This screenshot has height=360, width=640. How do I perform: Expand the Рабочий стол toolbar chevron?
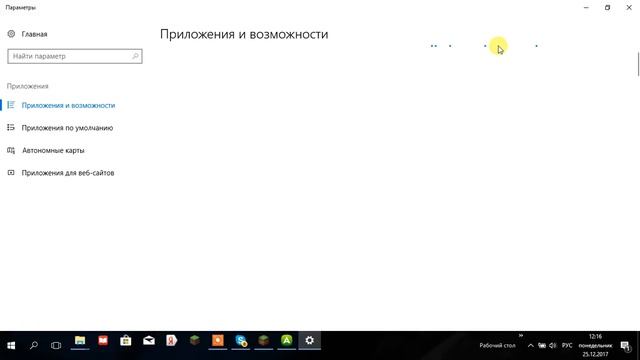(x=521, y=336)
